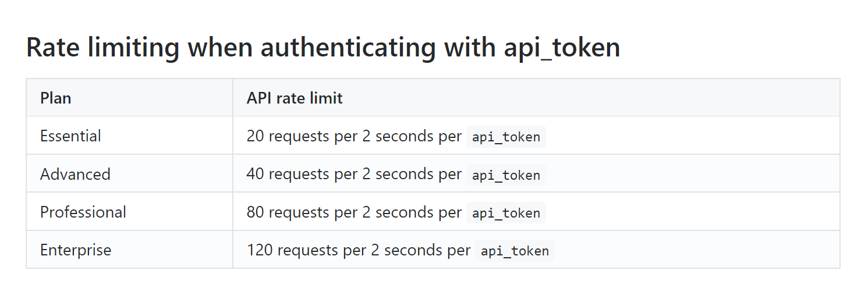Click the 'Essential' plan cell

tap(129, 136)
